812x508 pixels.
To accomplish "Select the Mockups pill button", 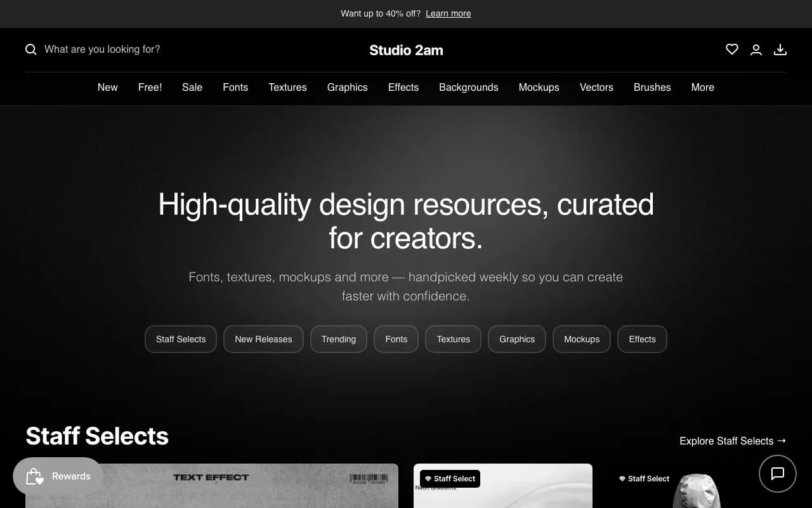I will tap(582, 339).
